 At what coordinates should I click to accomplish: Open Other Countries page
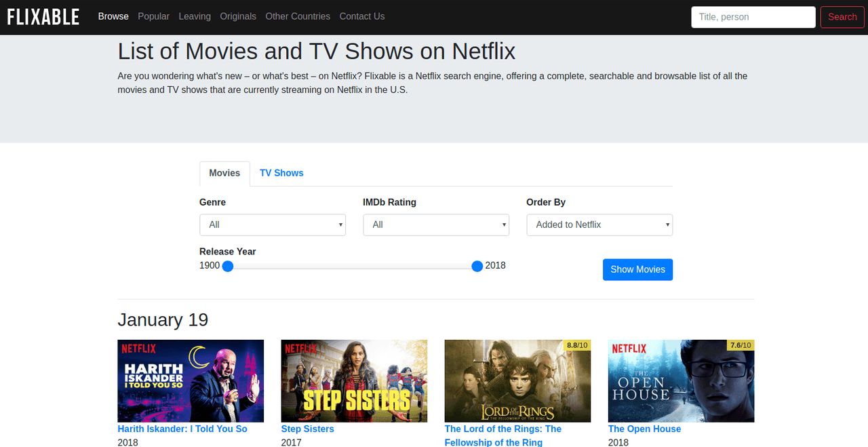(298, 16)
